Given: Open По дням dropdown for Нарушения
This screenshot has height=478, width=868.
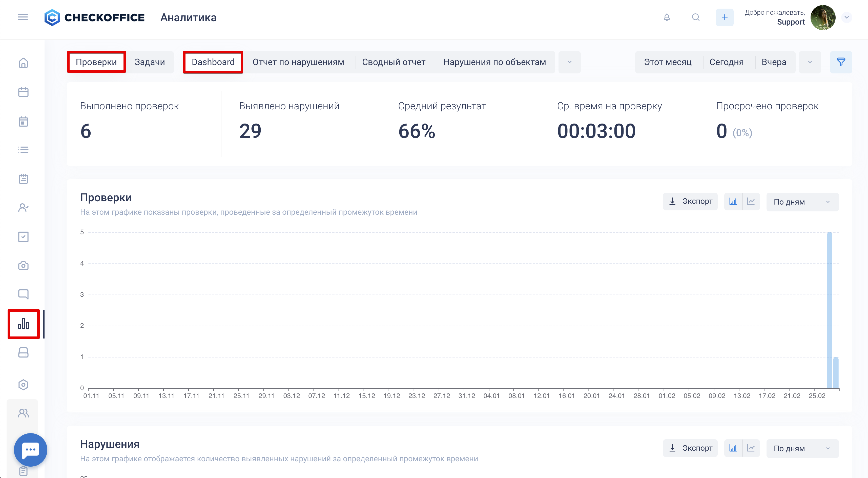Looking at the screenshot, I should [x=802, y=449].
